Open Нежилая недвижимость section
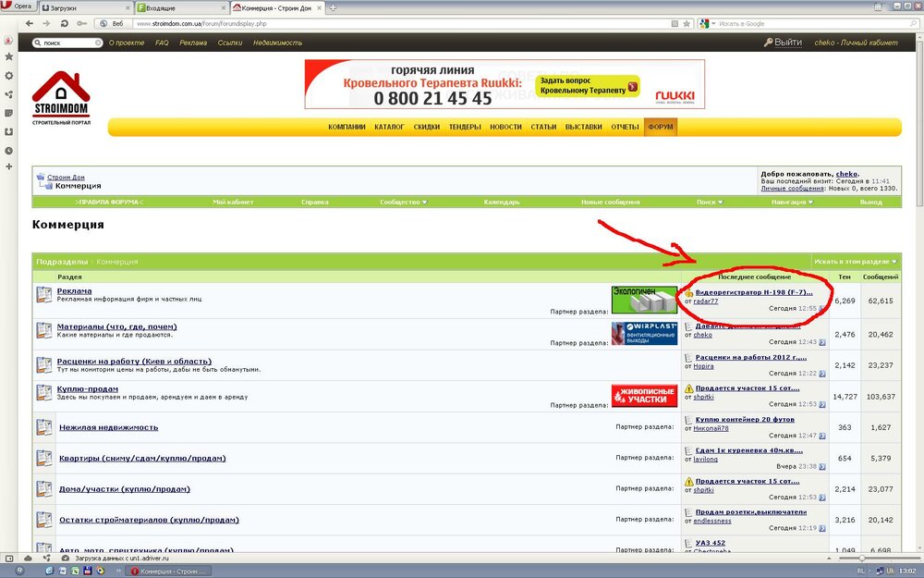The width and height of the screenshot is (924, 578). [108, 427]
